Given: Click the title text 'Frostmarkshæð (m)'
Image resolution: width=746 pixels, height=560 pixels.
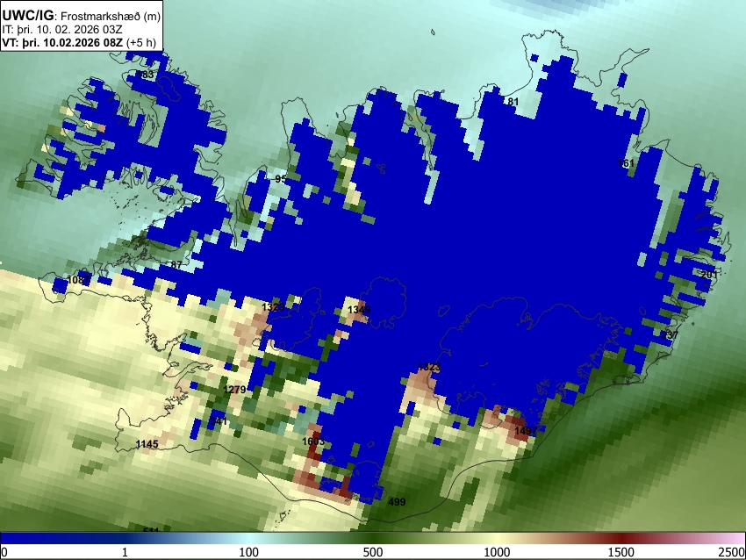Looking at the screenshot, I should (111, 17).
